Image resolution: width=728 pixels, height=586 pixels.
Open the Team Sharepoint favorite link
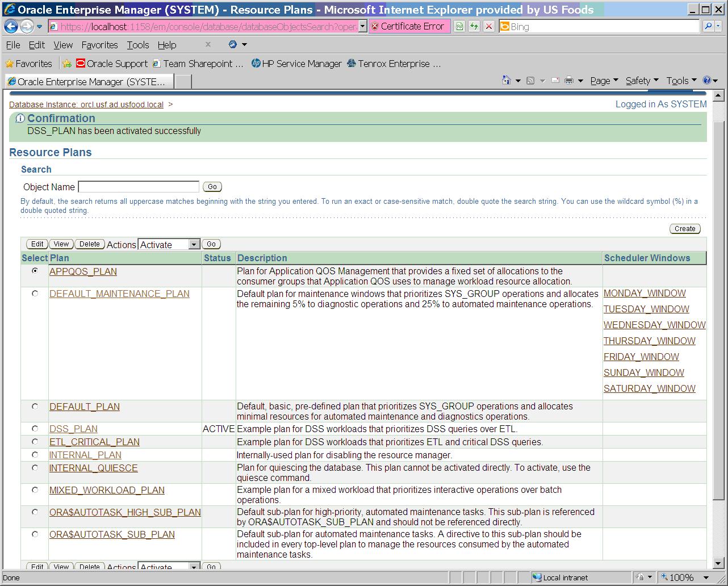(x=198, y=64)
